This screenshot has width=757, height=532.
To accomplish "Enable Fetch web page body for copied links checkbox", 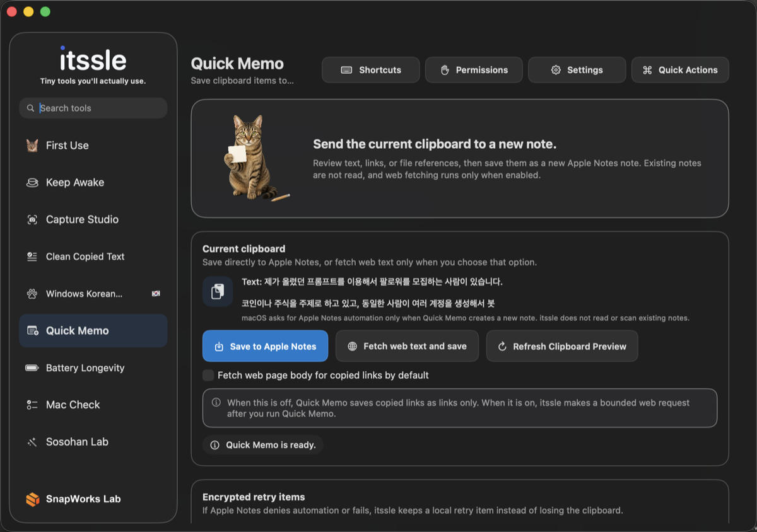I will coord(208,376).
